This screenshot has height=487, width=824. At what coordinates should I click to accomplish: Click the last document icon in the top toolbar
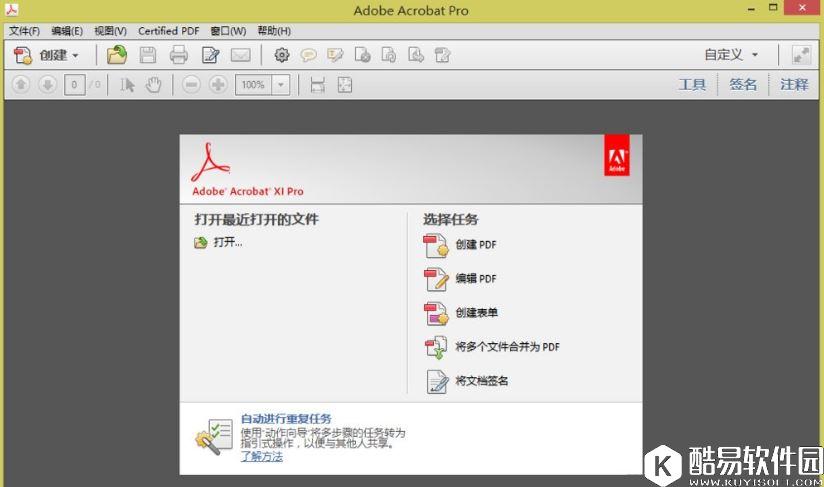click(442, 55)
